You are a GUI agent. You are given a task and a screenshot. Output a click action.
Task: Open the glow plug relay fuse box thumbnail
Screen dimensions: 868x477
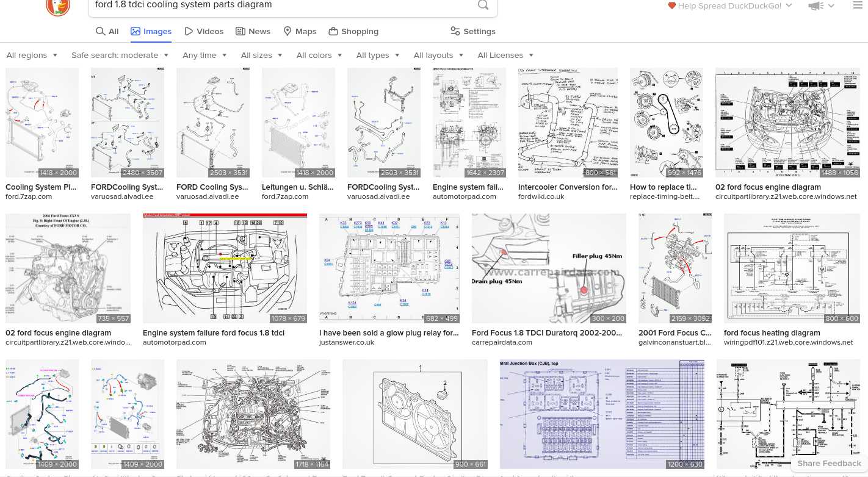[x=389, y=268]
